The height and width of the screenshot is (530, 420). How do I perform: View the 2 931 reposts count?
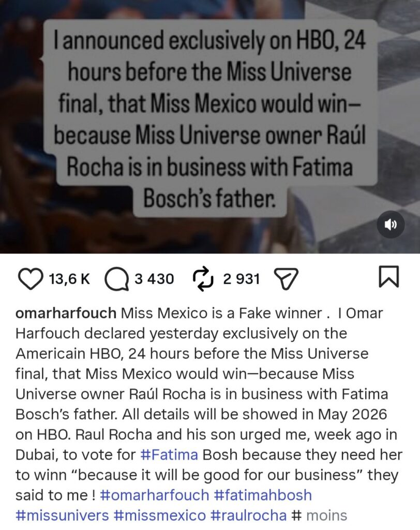(241, 279)
